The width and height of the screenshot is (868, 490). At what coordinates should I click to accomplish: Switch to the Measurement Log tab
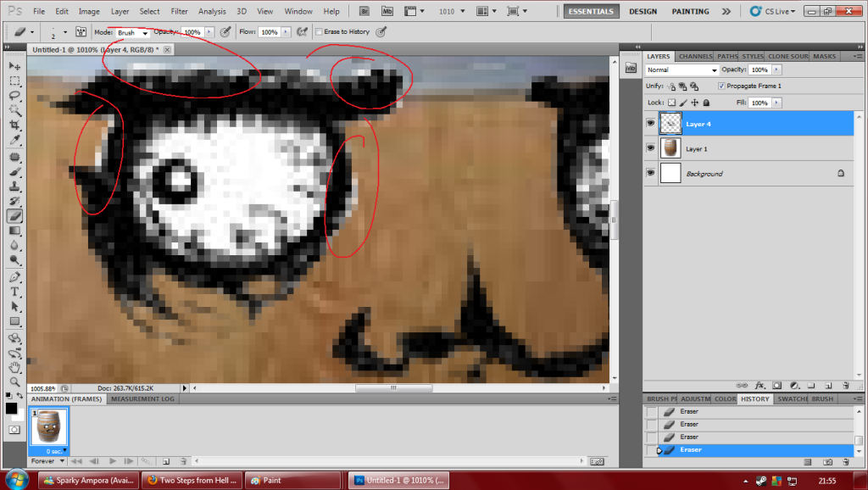(x=142, y=398)
